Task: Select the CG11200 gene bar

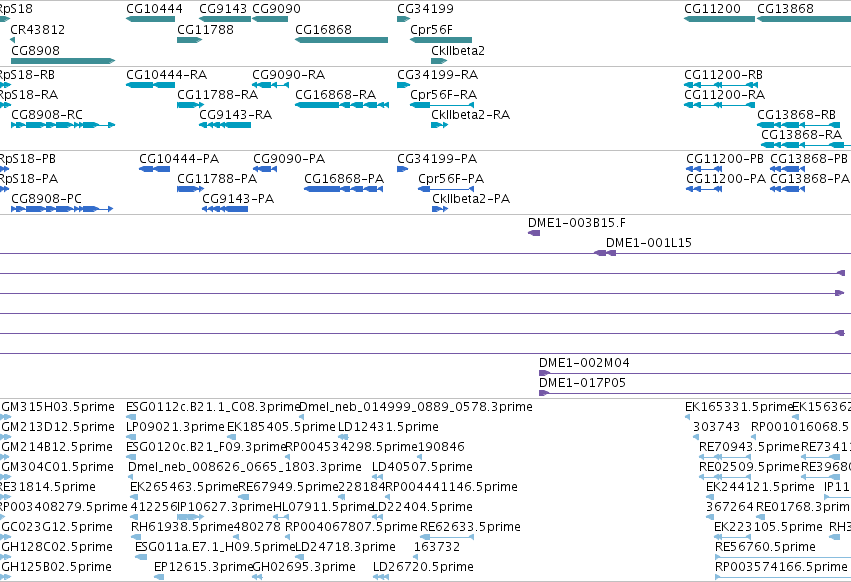Action: pyautogui.click(x=719, y=19)
